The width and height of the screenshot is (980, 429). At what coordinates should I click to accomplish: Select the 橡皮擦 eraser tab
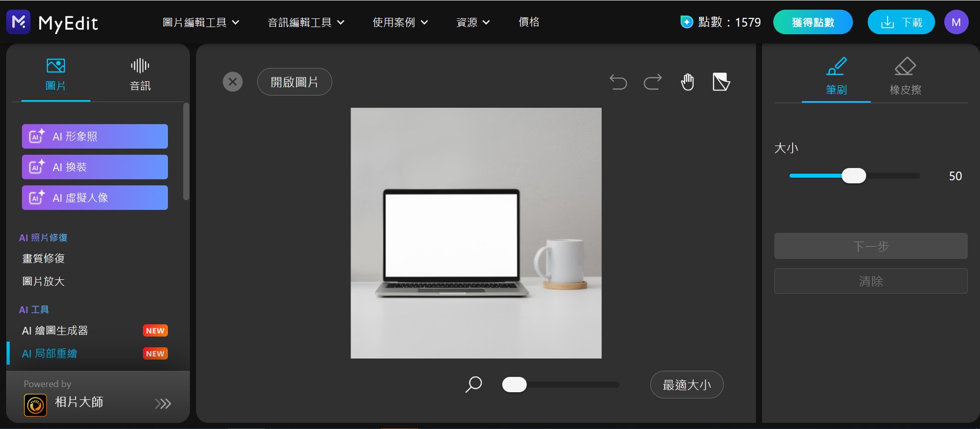(905, 77)
